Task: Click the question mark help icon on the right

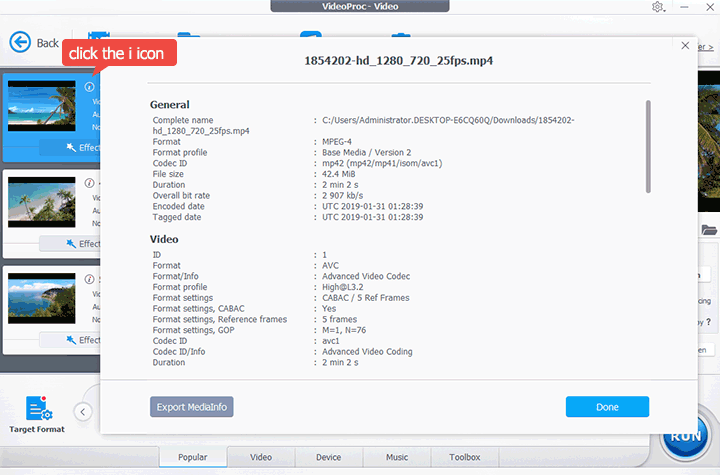Action: click(709, 322)
